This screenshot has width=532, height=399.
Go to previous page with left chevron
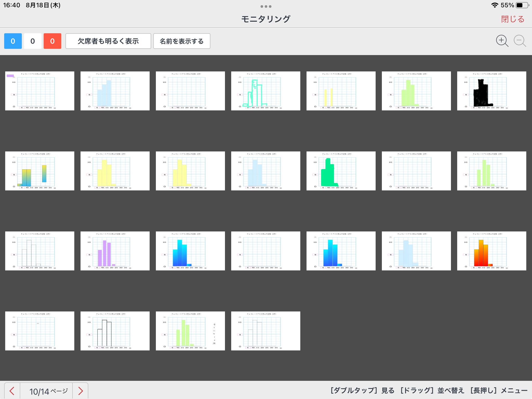[12, 391]
